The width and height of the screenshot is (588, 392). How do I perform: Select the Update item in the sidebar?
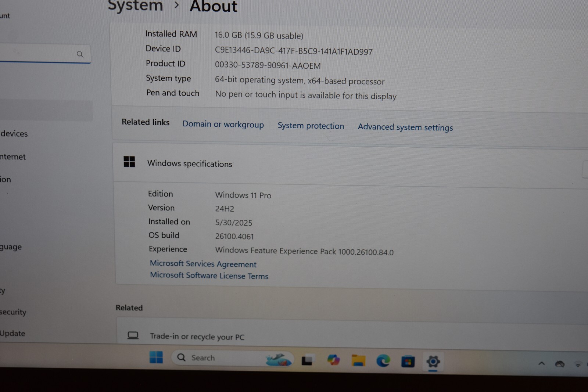click(x=12, y=333)
